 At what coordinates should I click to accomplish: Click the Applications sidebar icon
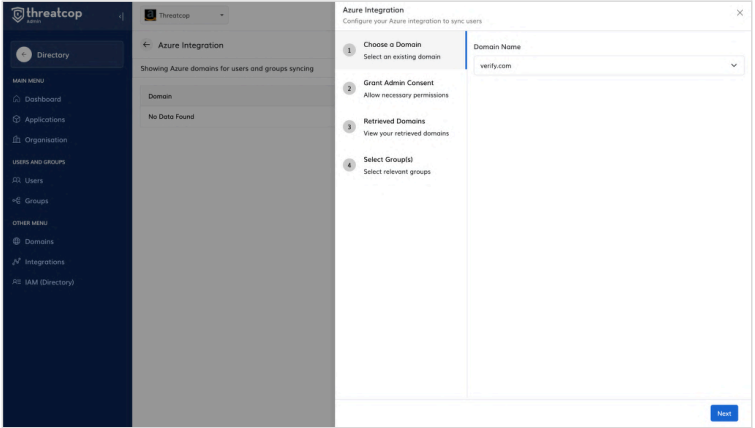click(16, 119)
